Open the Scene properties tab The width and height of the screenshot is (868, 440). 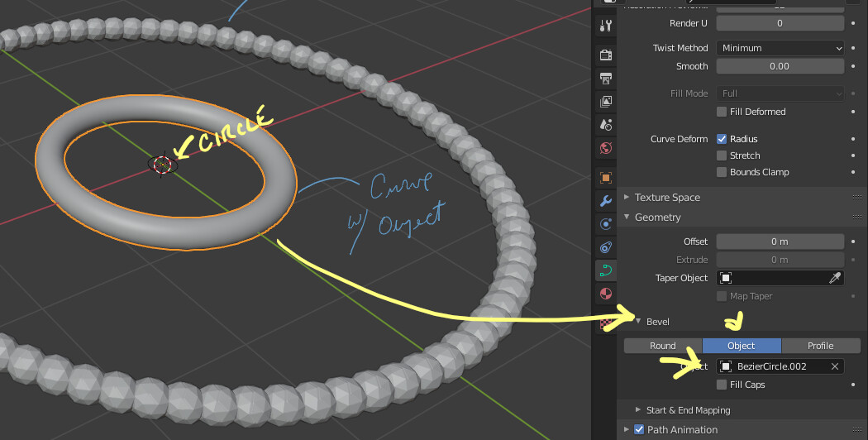click(x=606, y=125)
